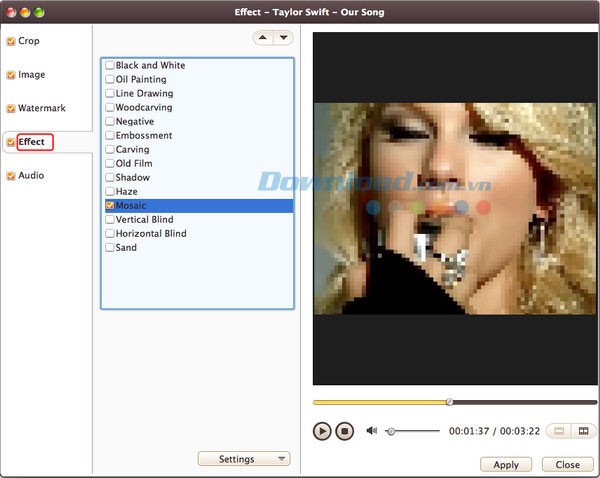Enable the Black and White effect
Image resolution: width=600 pixels, height=478 pixels.
pyautogui.click(x=110, y=66)
